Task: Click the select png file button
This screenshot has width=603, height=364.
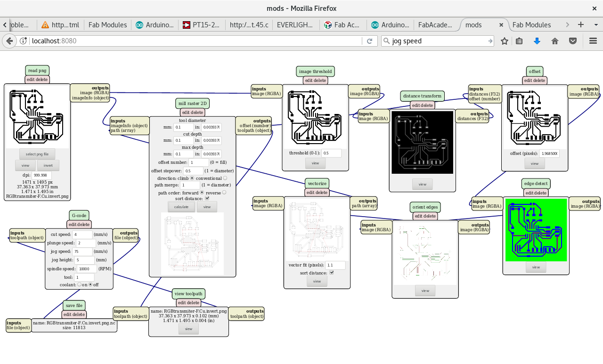Action: [37, 154]
